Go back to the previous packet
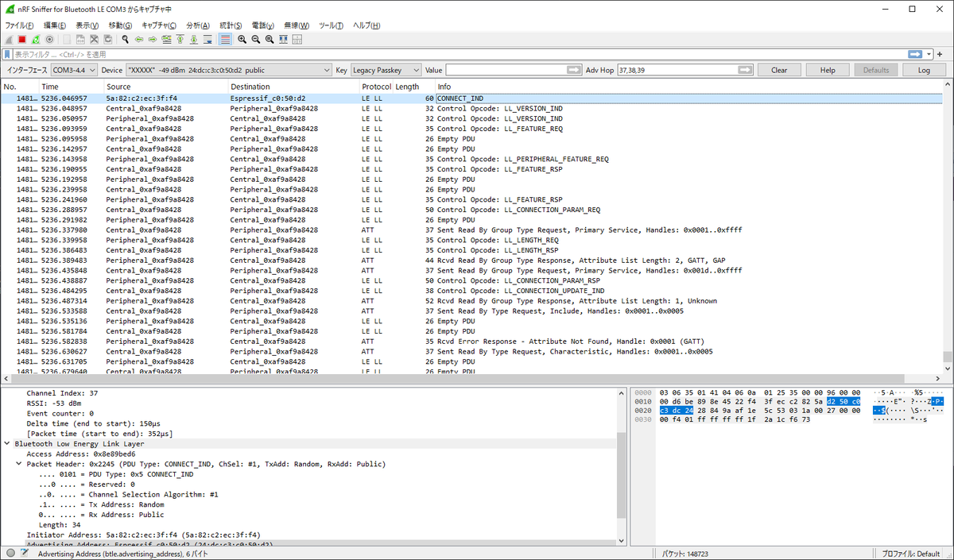 [x=139, y=39]
